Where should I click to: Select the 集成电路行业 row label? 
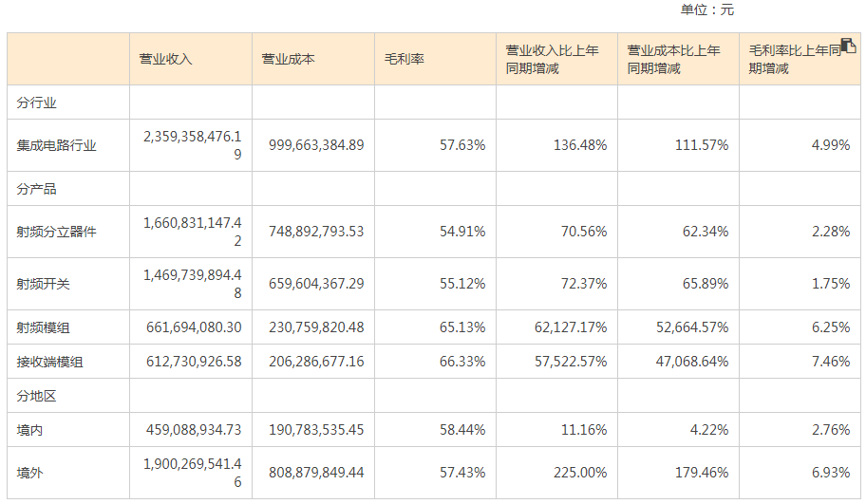coord(57,145)
